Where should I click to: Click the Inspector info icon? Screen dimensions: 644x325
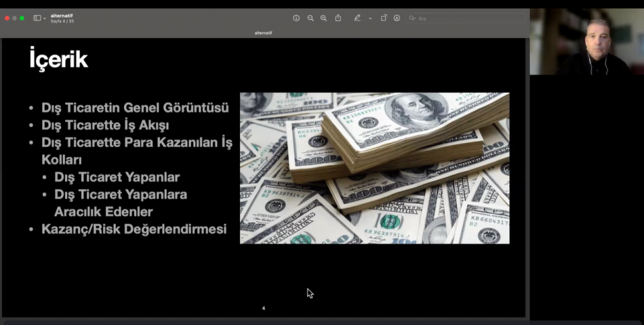point(296,18)
